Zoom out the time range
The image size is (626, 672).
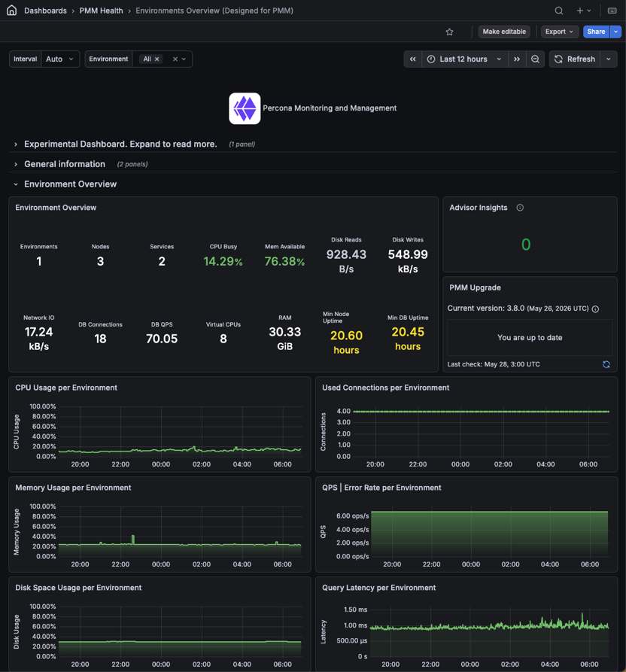coord(535,59)
